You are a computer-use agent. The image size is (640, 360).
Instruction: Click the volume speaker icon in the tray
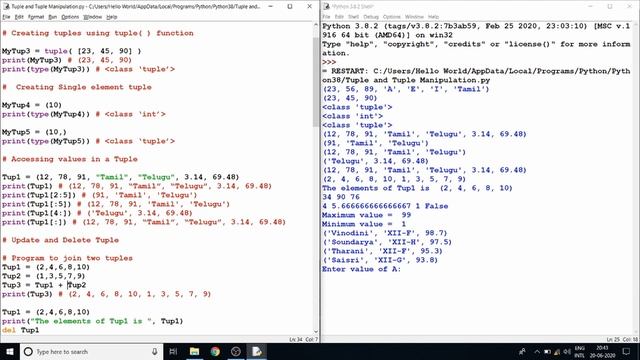[x=567, y=351]
